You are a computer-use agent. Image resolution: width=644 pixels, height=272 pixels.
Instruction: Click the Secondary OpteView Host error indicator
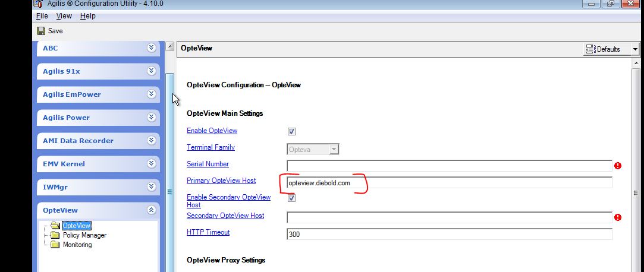[618, 217]
